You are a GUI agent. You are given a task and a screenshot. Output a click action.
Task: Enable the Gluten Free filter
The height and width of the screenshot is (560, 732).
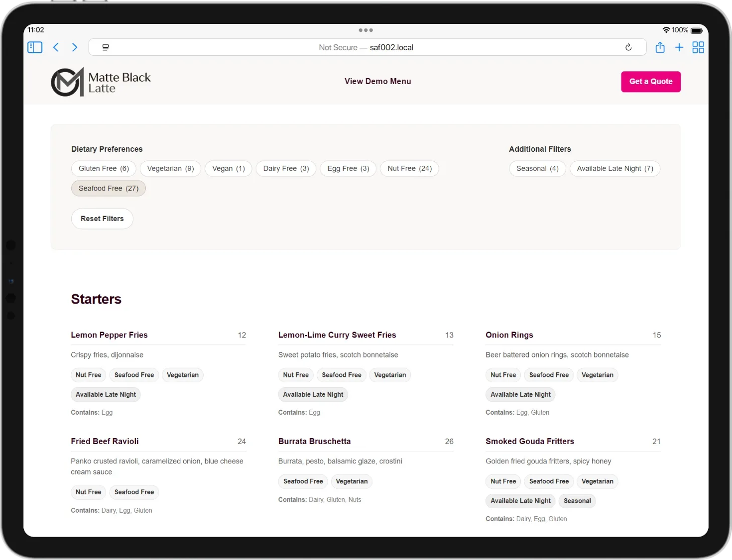(104, 169)
